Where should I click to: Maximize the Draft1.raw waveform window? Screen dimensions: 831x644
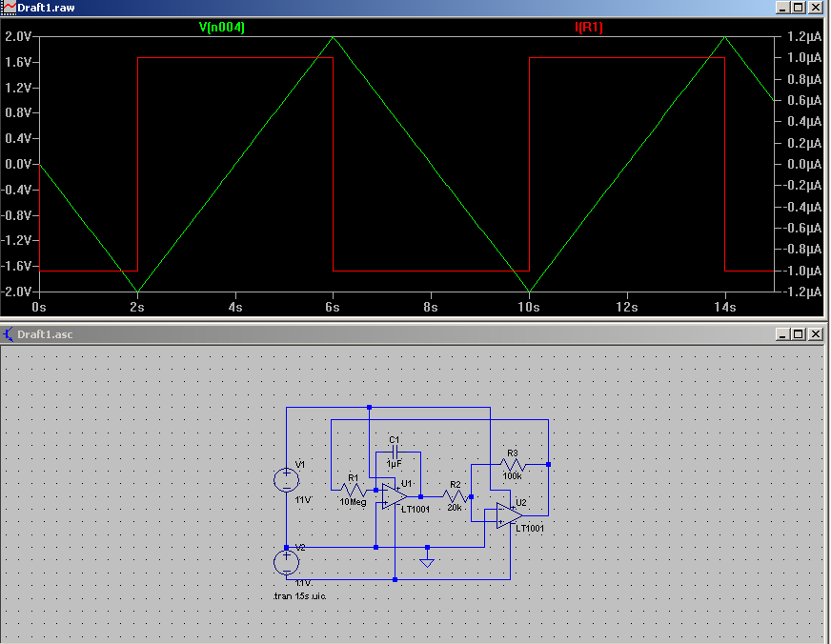pos(799,8)
